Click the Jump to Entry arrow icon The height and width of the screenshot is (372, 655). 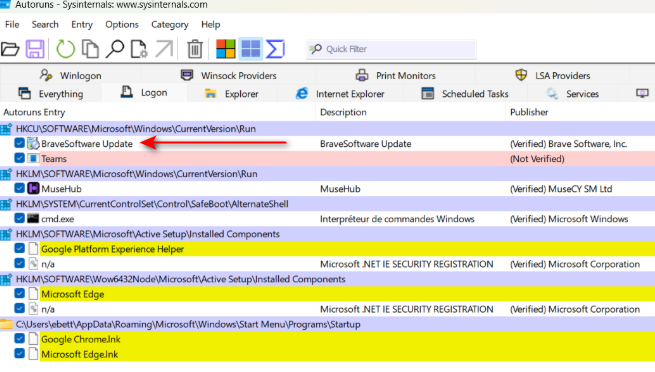pos(164,49)
